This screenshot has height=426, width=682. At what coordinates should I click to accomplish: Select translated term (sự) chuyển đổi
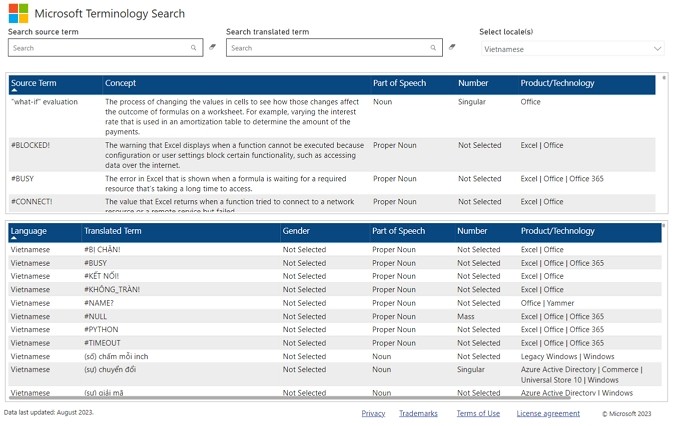pyautogui.click(x=110, y=369)
